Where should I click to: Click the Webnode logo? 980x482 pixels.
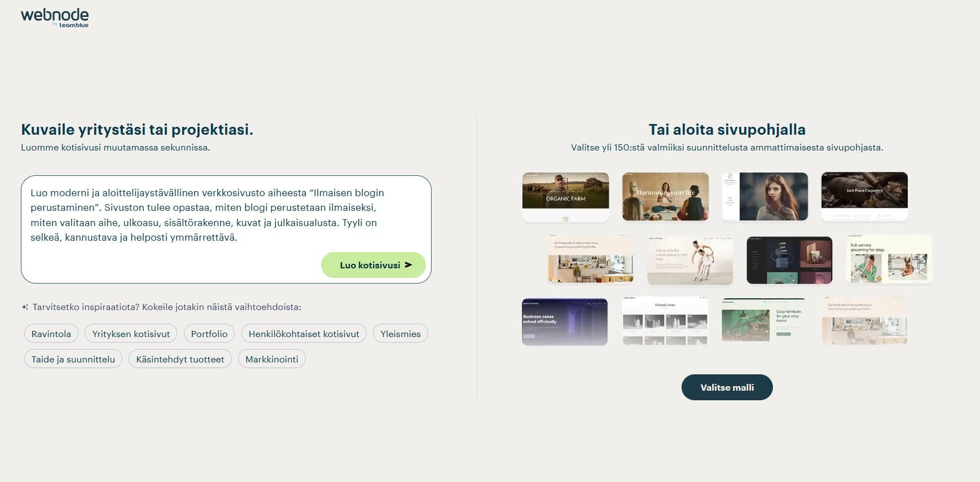pos(55,17)
